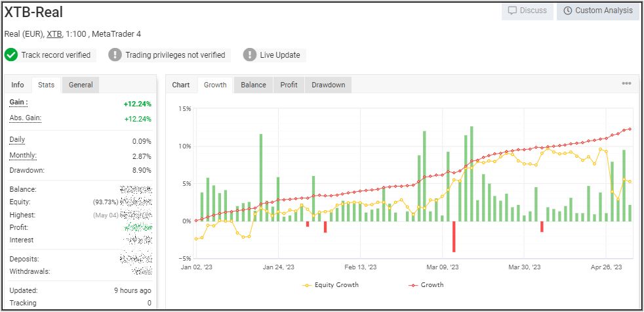Click the trading privileges warning icon
Viewport: 644px width, 312px height.
[115, 55]
